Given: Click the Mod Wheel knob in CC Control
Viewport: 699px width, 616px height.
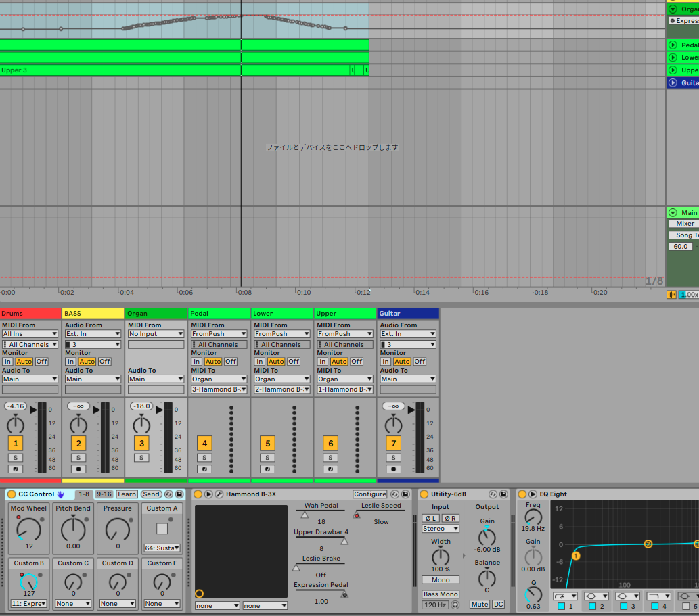Looking at the screenshot, I should [x=28, y=529].
